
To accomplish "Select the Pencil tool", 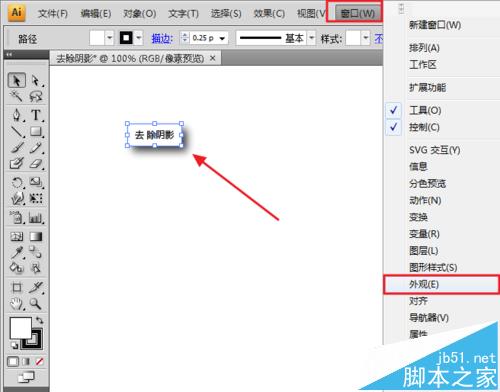I will [35, 147].
